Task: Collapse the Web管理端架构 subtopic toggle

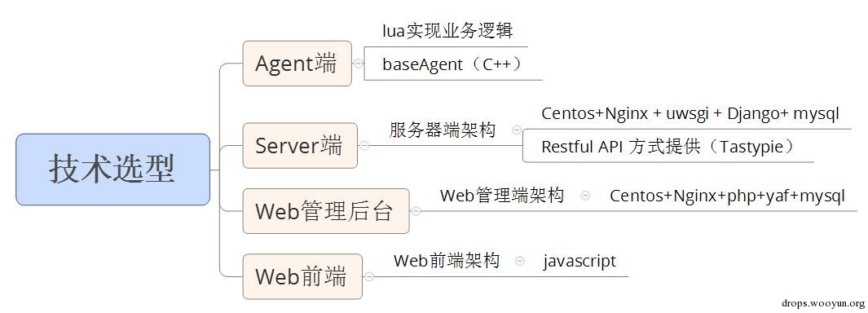Action: pyautogui.click(x=585, y=196)
